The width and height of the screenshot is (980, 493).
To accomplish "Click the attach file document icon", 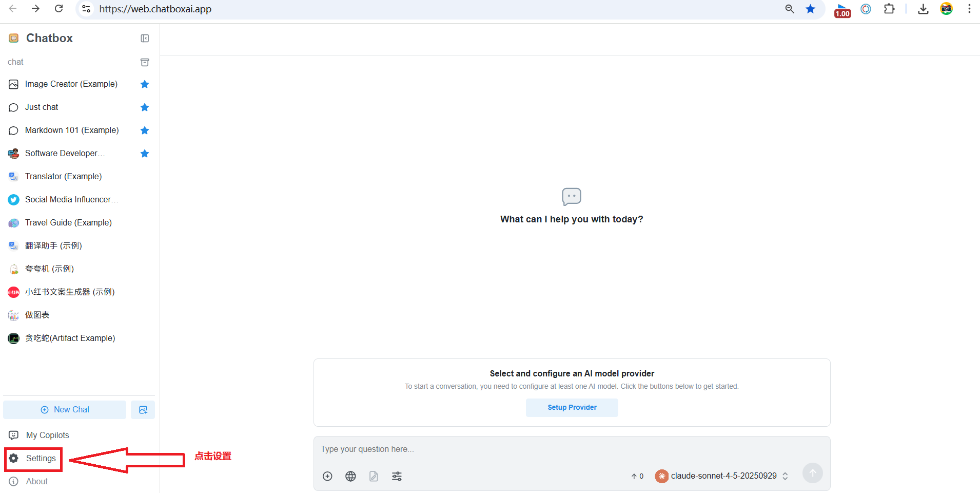I will tap(374, 477).
